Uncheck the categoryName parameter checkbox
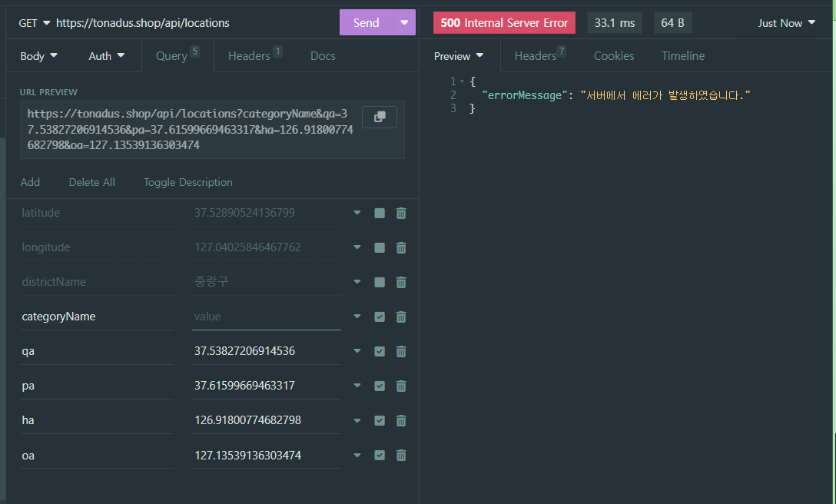Viewport: 836px width, 504px height. [x=380, y=317]
